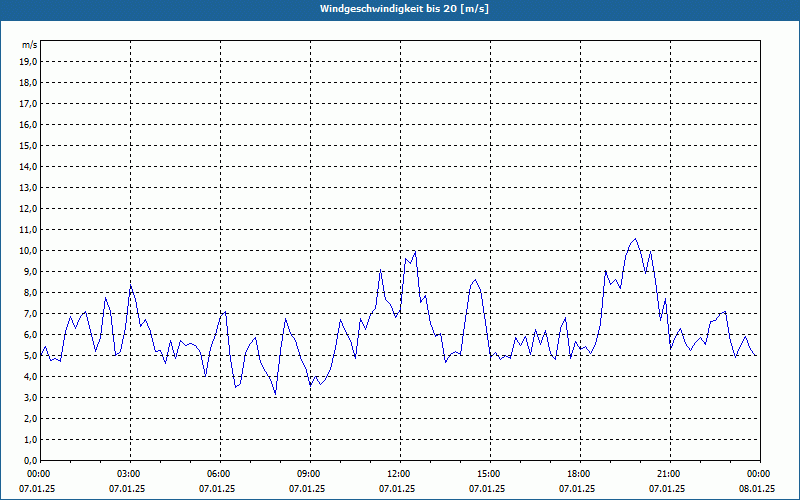Click the '6,0' y-axis label

click(31, 335)
